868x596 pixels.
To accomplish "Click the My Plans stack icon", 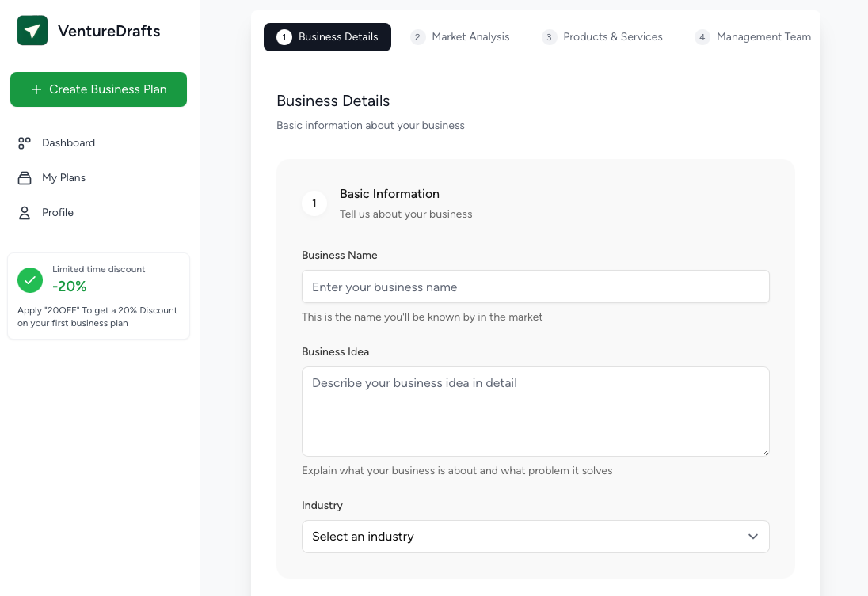I will click(x=25, y=178).
